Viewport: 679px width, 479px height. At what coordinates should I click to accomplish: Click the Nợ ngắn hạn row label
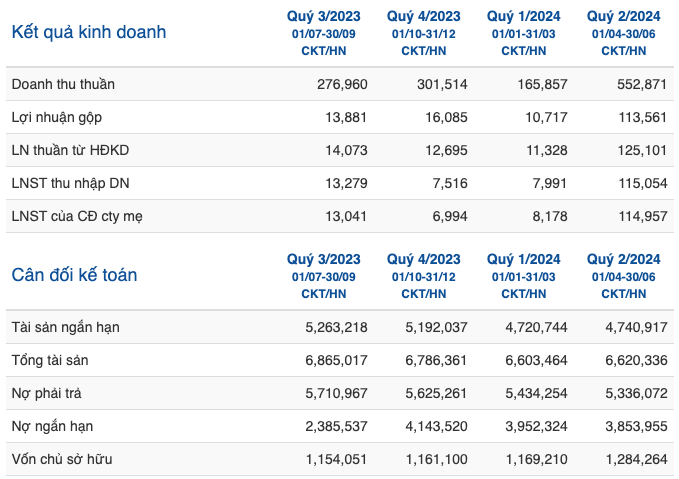(x=52, y=426)
